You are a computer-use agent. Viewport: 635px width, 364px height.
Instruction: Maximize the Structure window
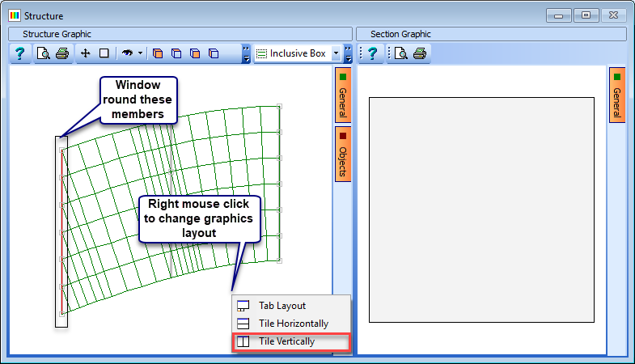586,15
